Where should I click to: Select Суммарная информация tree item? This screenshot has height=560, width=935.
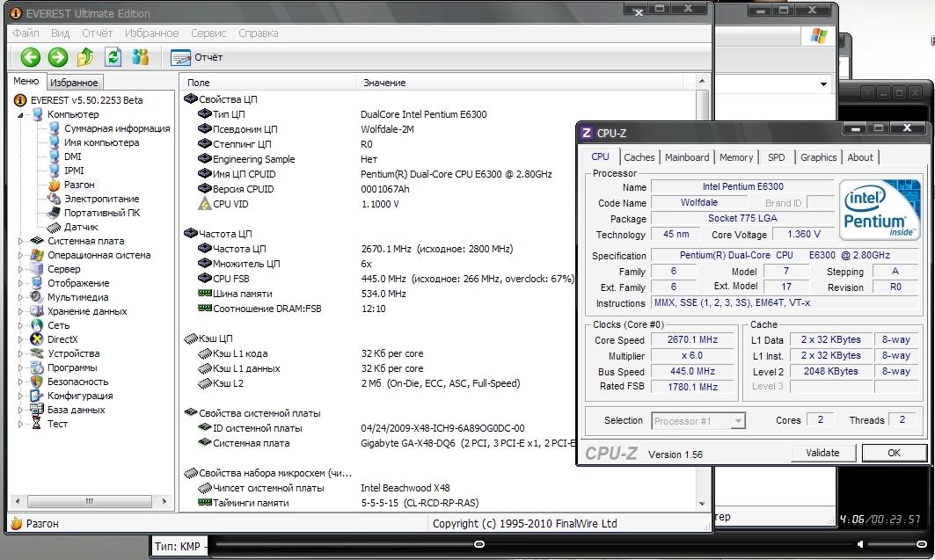tap(117, 128)
